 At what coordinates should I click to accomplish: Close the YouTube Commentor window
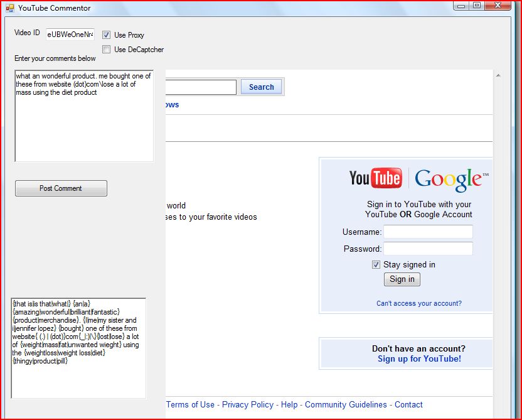(x=498, y=6)
